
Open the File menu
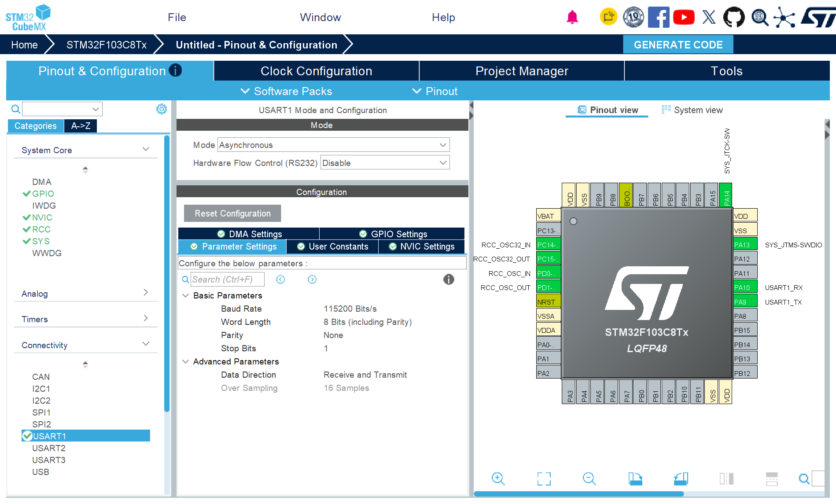point(177,17)
